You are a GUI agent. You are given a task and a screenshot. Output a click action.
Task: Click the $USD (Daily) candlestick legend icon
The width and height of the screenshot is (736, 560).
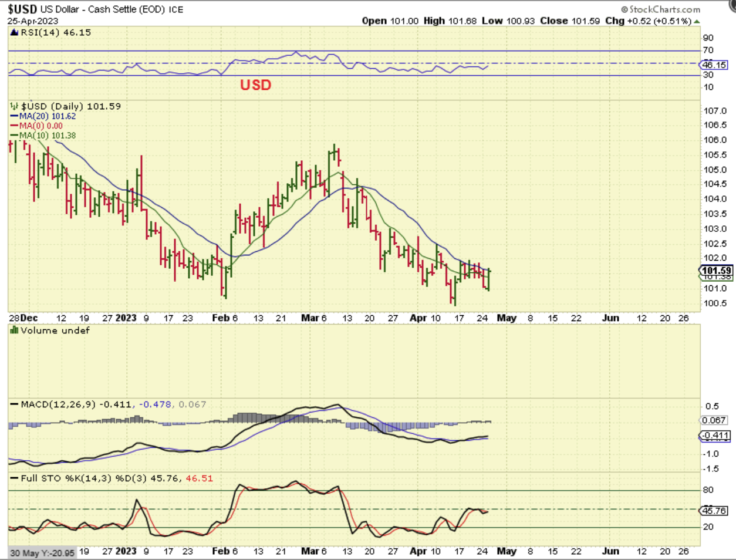14,106
